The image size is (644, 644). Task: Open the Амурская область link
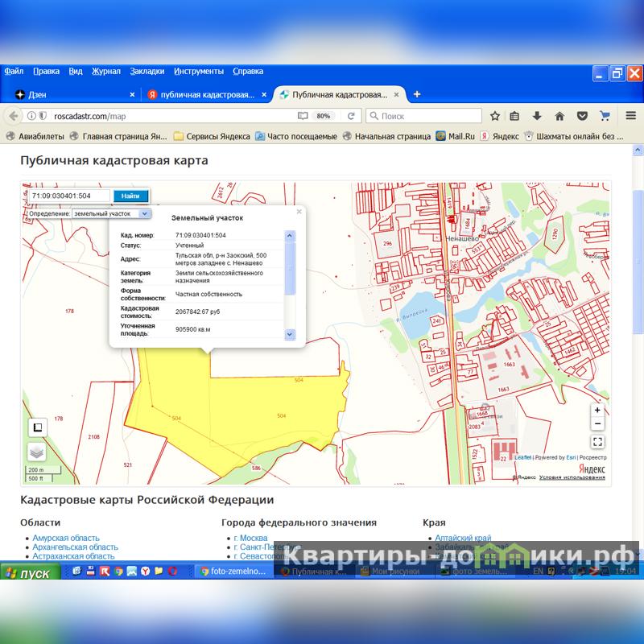pos(66,538)
